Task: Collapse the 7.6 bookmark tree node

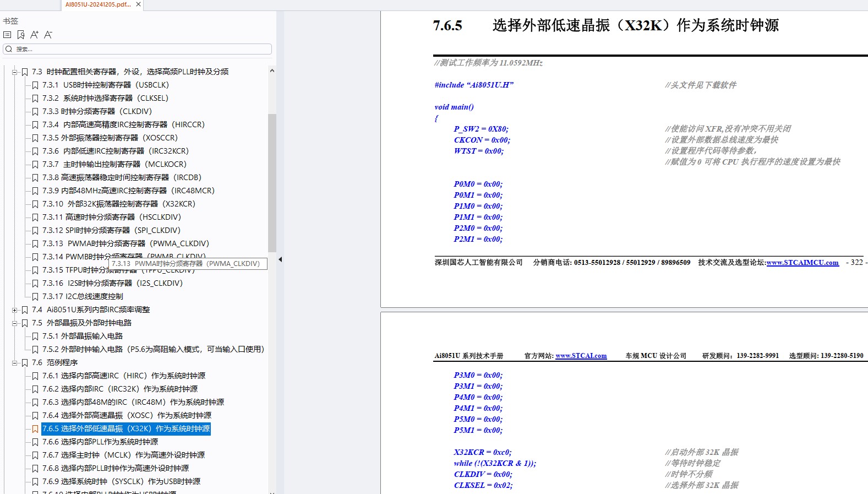Action: [15, 363]
